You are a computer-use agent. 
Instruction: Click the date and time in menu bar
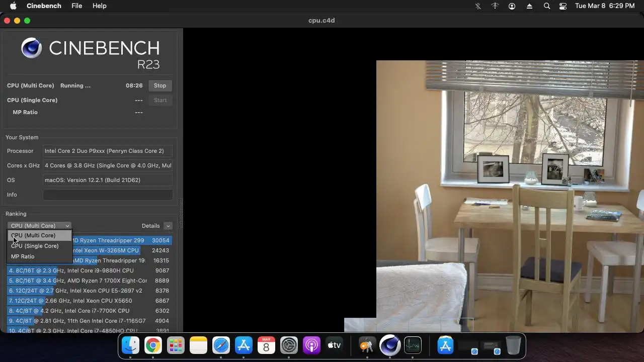pos(605,6)
